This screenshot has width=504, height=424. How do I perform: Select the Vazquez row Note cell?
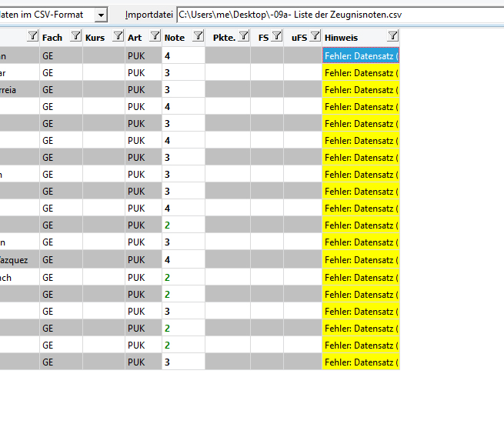[183, 260]
